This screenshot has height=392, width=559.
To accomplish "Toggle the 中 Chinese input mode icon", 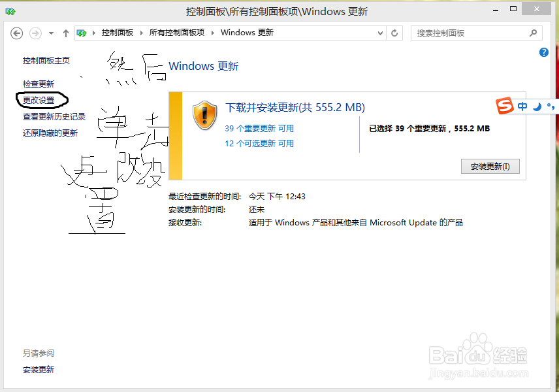I will coord(522,106).
